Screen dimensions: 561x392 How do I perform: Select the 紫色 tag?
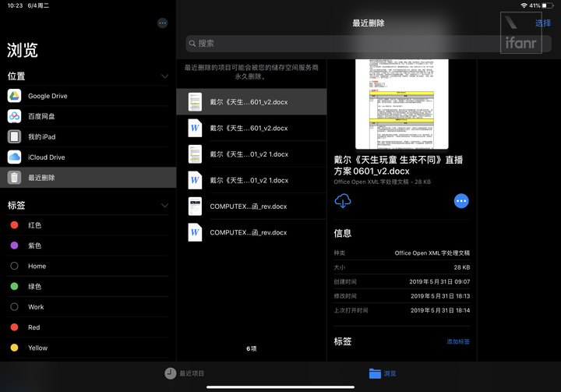34,245
